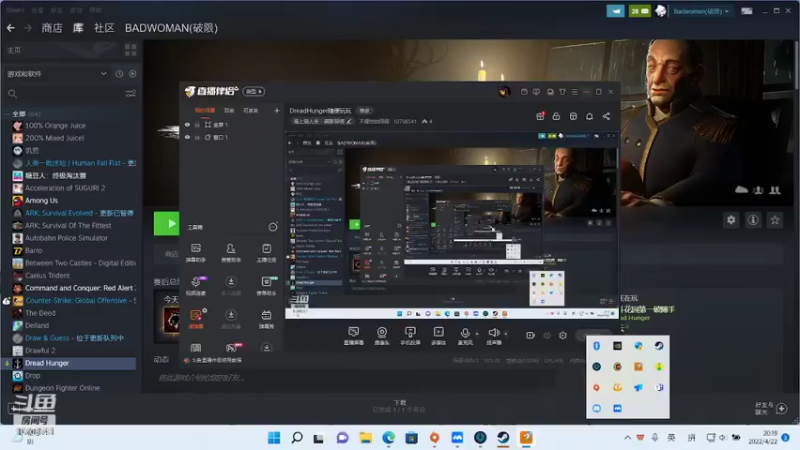This screenshot has width=800, height=450.
Task: Add 摄像头 camera source
Action: pos(382,336)
